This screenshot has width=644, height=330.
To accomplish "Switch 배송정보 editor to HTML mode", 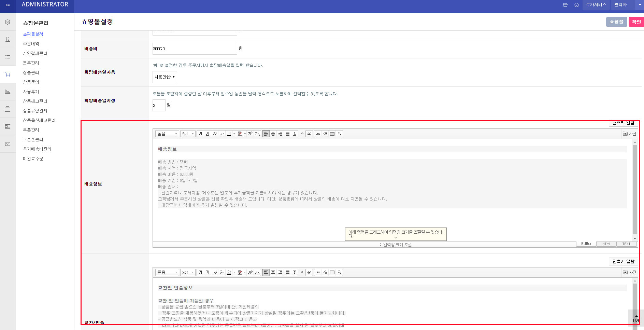I will pyautogui.click(x=606, y=244).
